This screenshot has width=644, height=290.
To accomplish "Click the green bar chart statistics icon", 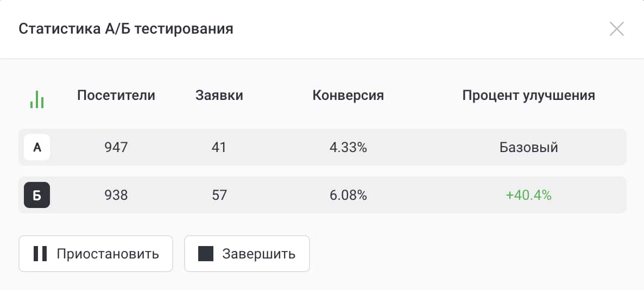I will 37,99.
